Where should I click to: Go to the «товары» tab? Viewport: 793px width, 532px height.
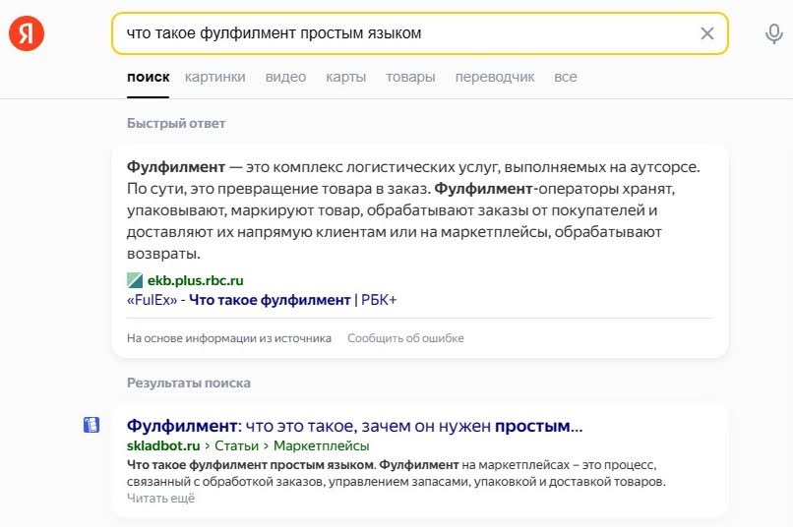coord(410,77)
